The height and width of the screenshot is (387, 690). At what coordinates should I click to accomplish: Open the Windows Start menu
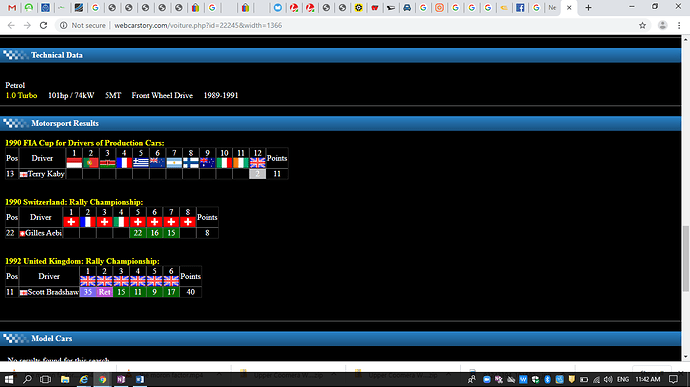click(9, 379)
